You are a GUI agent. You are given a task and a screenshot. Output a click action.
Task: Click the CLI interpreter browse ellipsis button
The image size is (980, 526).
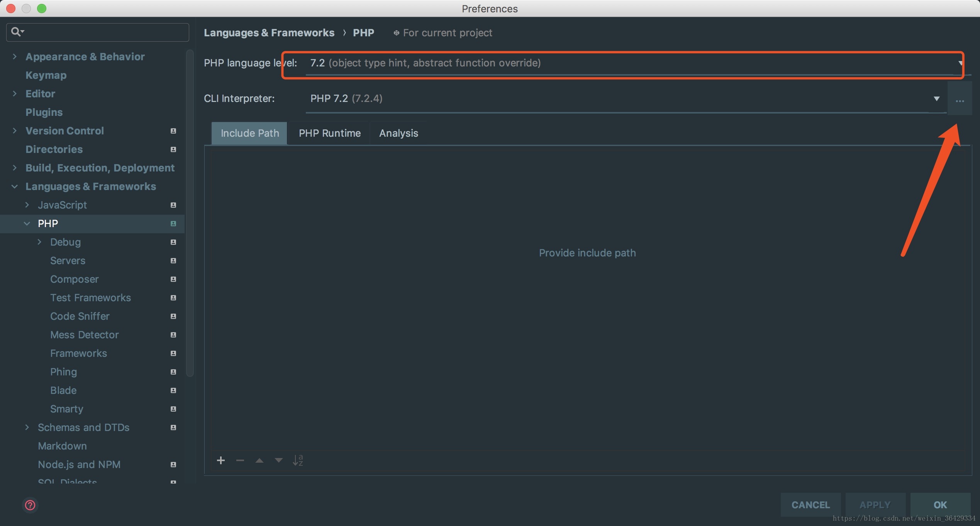pyautogui.click(x=960, y=99)
